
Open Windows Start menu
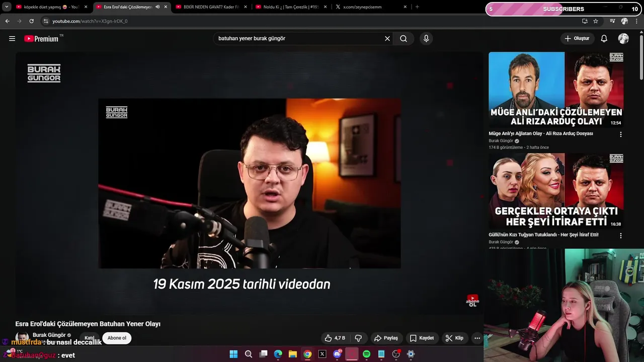[233, 354]
